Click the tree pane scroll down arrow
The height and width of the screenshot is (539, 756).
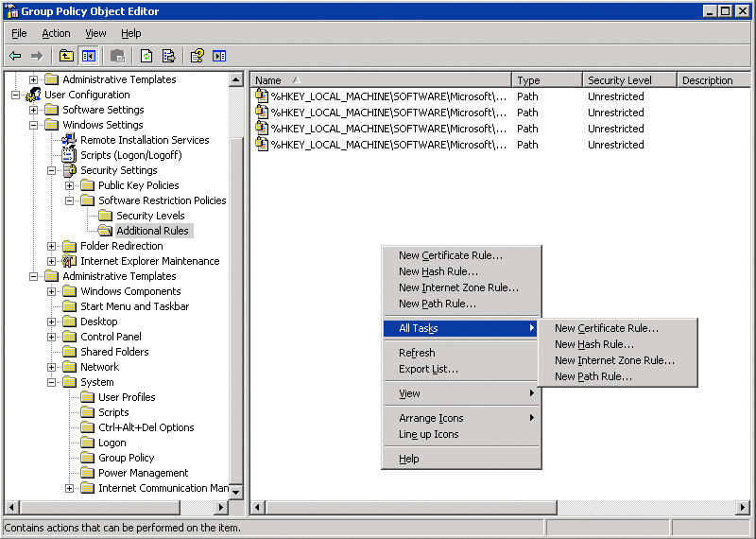(x=235, y=493)
